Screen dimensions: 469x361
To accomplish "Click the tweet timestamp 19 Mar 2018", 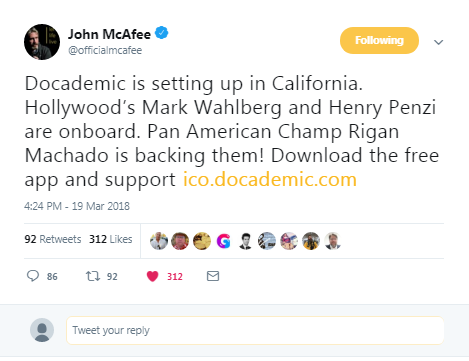I will (77, 206).
